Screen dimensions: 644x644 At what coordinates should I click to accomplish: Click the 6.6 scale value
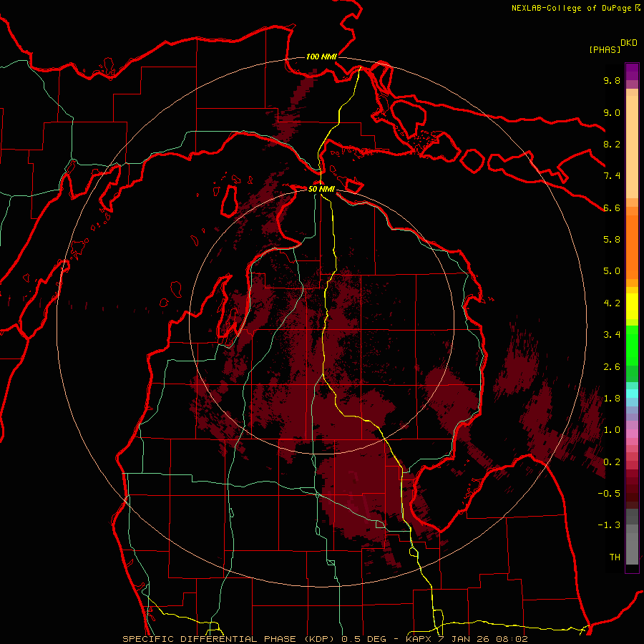pos(612,208)
